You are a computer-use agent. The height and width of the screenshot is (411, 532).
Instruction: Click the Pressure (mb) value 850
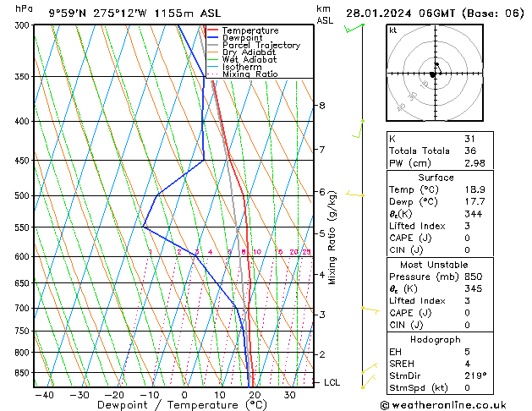click(x=474, y=277)
